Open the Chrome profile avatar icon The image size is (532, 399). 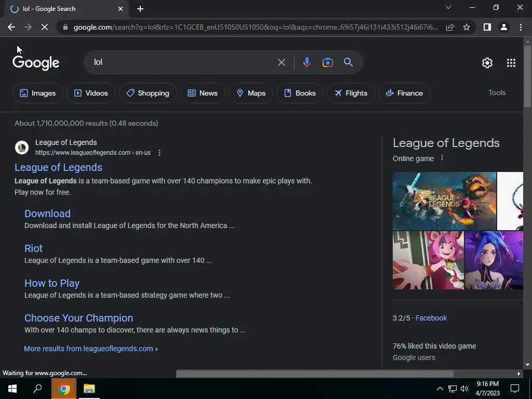point(504,27)
